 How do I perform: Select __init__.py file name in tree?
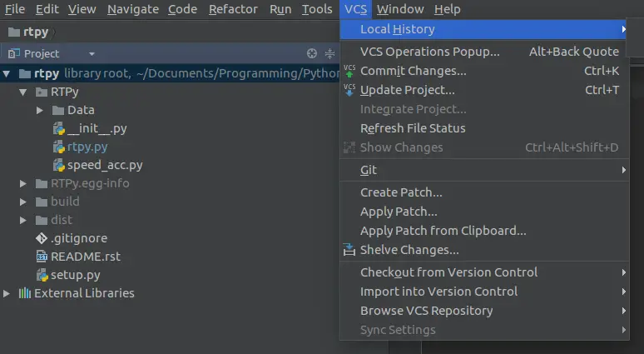click(97, 129)
